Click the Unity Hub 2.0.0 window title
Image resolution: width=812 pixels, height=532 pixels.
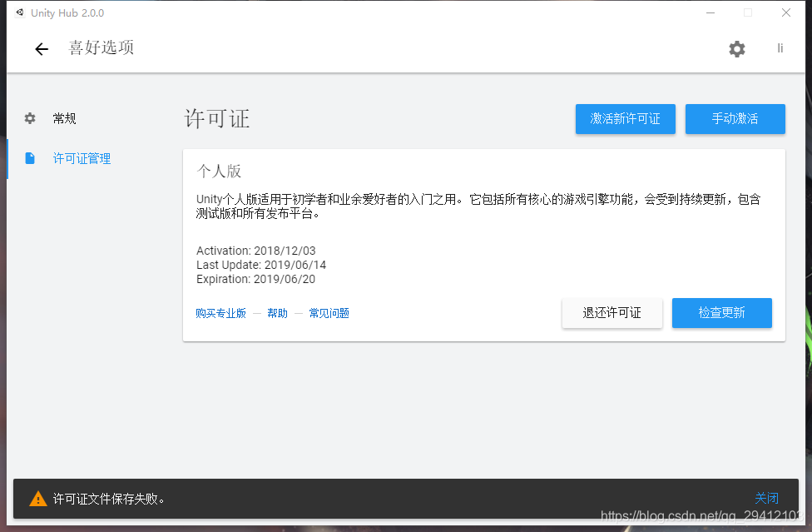click(x=67, y=13)
